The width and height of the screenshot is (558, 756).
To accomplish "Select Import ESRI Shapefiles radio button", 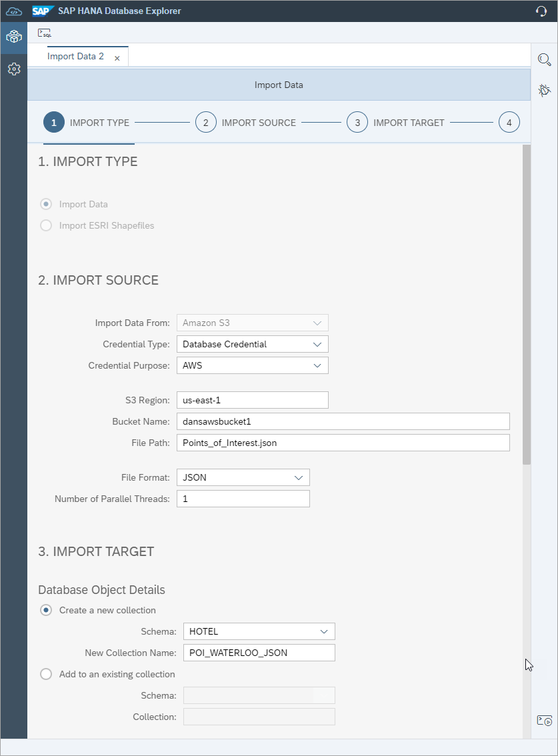I will 46,225.
